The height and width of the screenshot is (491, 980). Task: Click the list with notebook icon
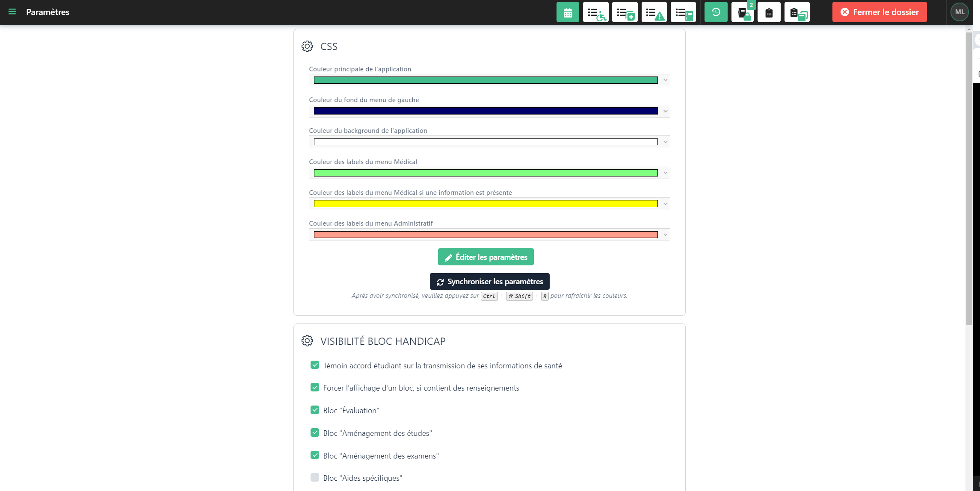click(x=683, y=12)
